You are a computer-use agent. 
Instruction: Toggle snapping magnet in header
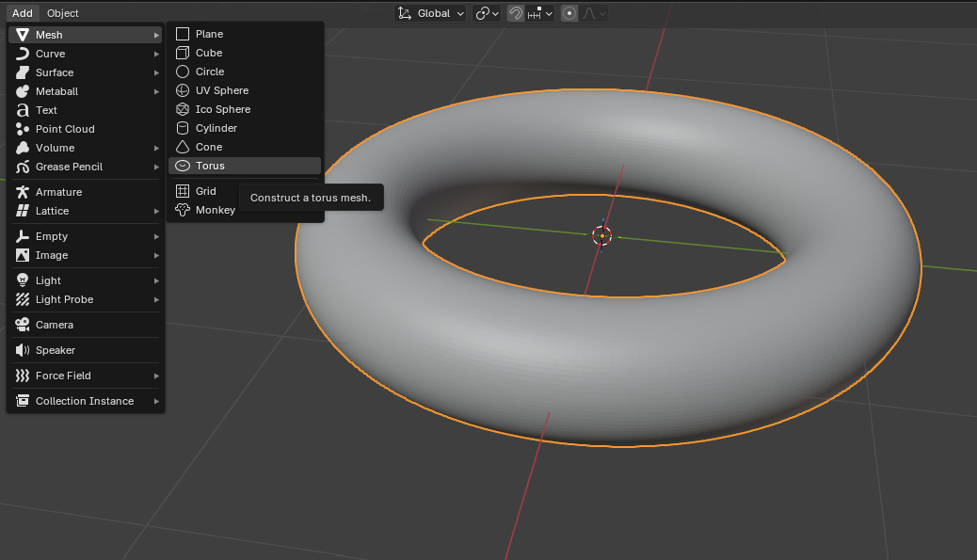click(x=516, y=13)
